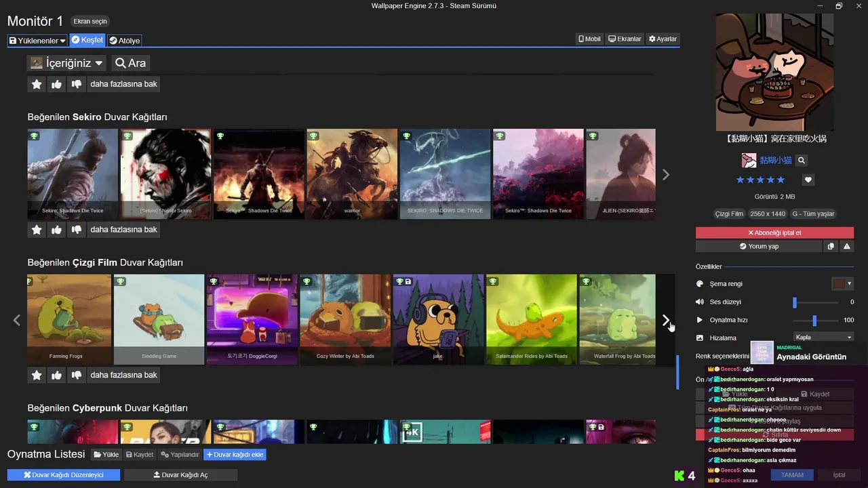Click the G - Tüm yaşlar rating tag
The image size is (868, 488).
point(813,214)
